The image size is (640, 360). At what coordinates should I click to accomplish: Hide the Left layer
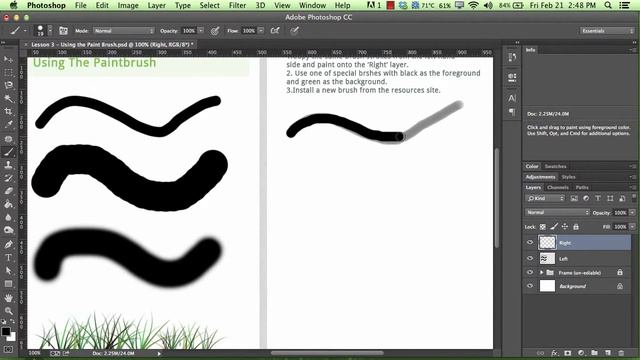point(530,258)
